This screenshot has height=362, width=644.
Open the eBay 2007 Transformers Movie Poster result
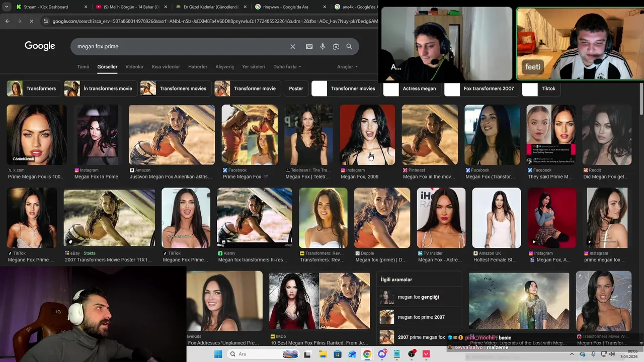click(x=109, y=218)
